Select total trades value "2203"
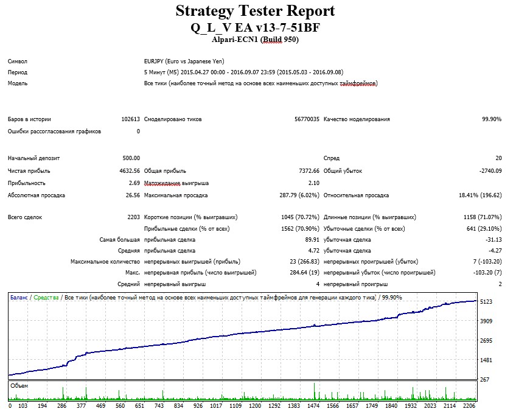 [133, 217]
